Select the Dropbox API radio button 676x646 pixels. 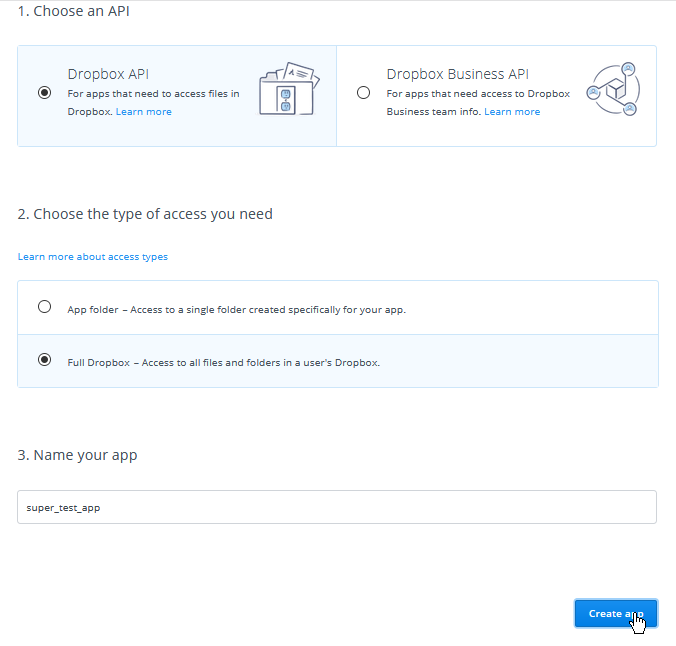click(x=44, y=92)
